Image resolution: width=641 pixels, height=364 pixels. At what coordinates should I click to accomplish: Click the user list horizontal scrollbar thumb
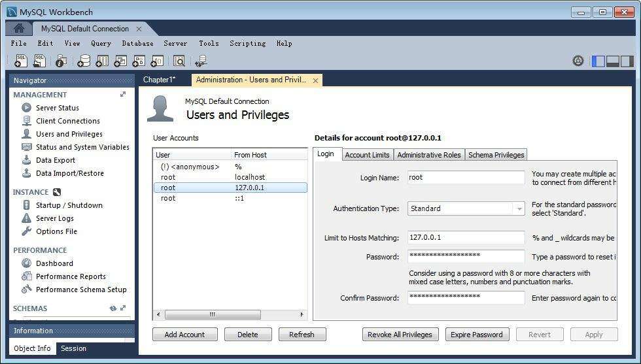pos(213,314)
